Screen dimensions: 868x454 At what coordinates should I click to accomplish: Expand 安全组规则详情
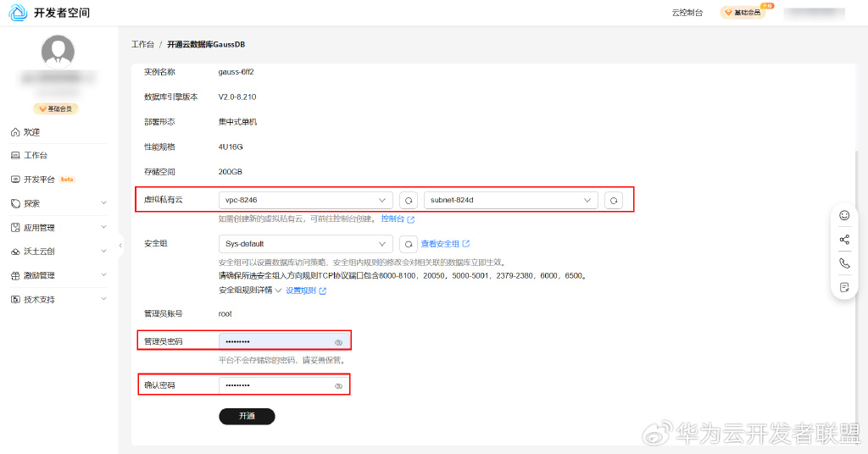[x=250, y=291]
